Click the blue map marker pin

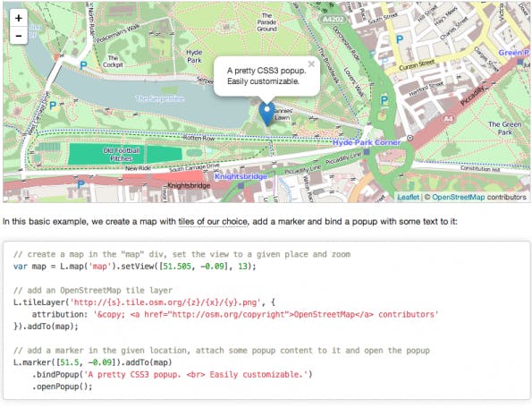tap(267, 114)
